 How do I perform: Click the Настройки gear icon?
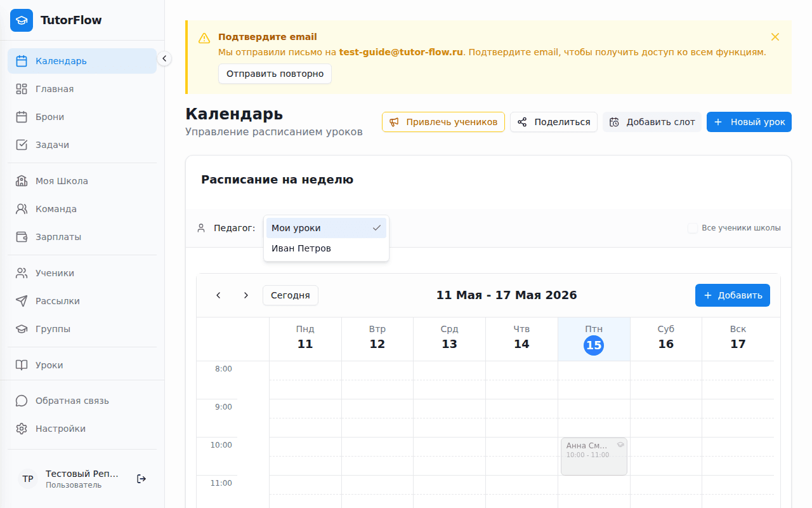tap(22, 429)
